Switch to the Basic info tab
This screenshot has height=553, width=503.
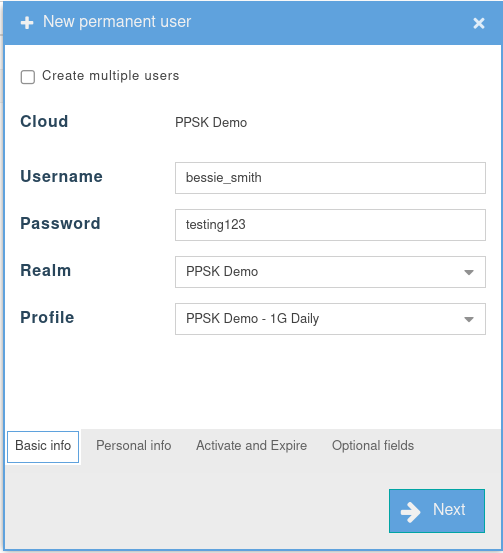click(43, 446)
